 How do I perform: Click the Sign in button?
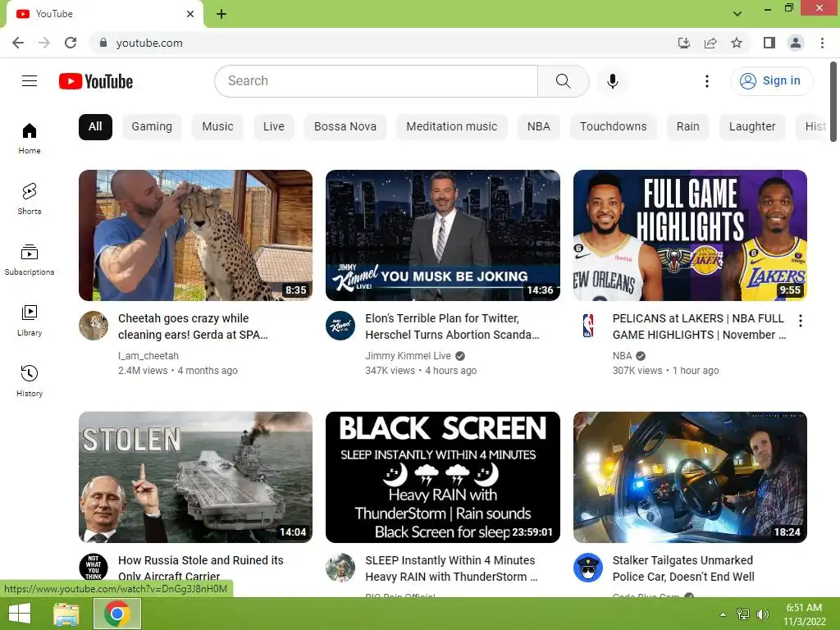(x=771, y=81)
